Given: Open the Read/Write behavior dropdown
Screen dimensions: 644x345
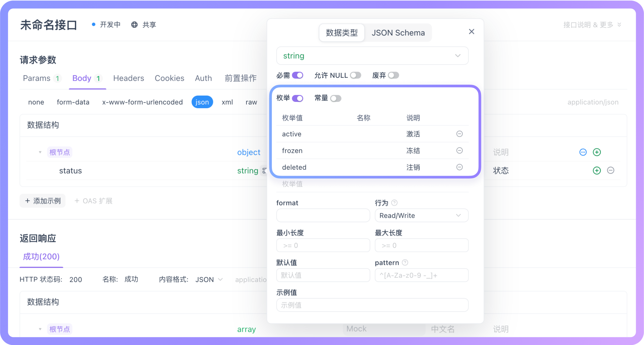Looking at the screenshot, I should pos(421,216).
